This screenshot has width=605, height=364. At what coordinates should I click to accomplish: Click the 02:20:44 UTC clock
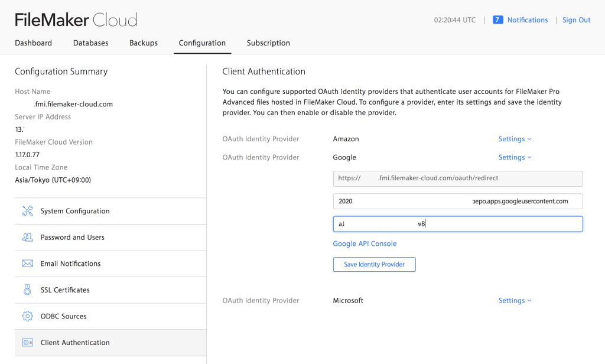pos(454,20)
